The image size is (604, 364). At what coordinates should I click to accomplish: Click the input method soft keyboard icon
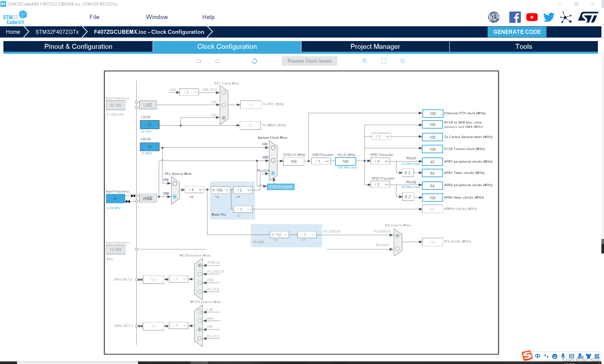571,356
